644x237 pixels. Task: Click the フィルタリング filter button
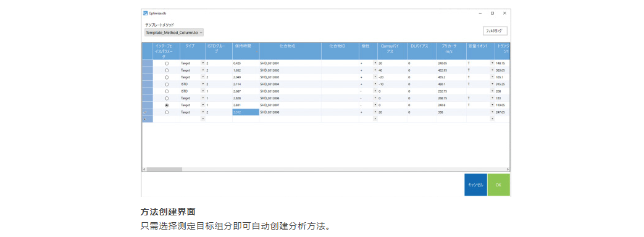495,31
